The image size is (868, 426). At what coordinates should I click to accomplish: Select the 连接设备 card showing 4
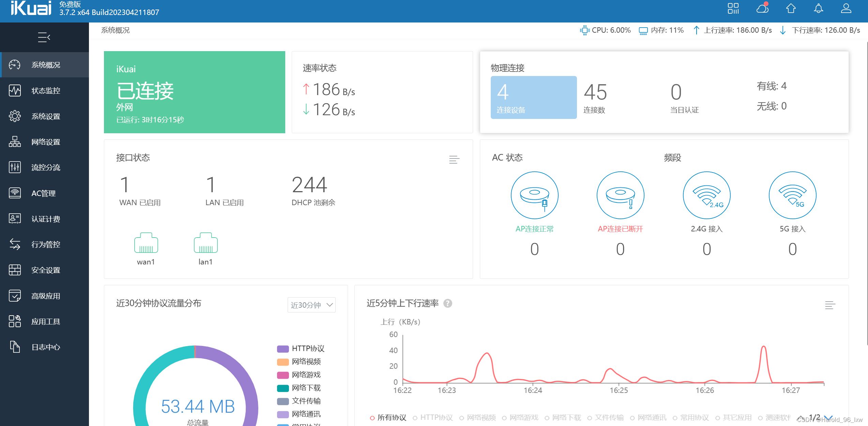(534, 97)
